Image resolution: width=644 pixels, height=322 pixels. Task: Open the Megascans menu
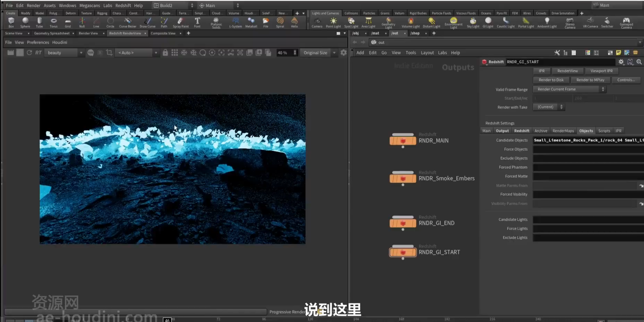90,5
